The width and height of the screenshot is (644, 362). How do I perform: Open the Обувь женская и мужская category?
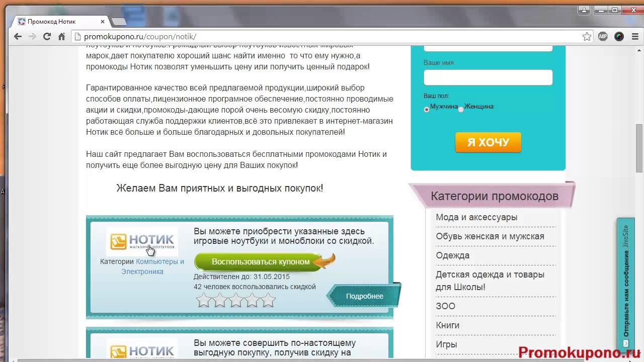[490, 236]
